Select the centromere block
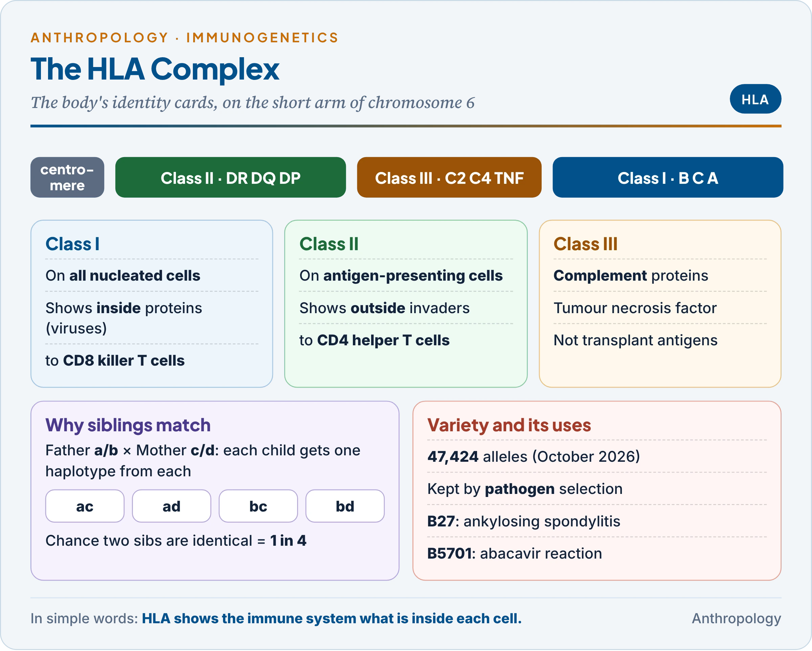This screenshot has height=651, width=812. pos(67,177)
